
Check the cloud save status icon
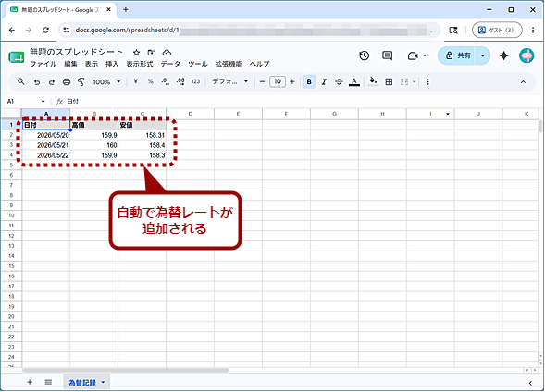(x=167, y=53)
